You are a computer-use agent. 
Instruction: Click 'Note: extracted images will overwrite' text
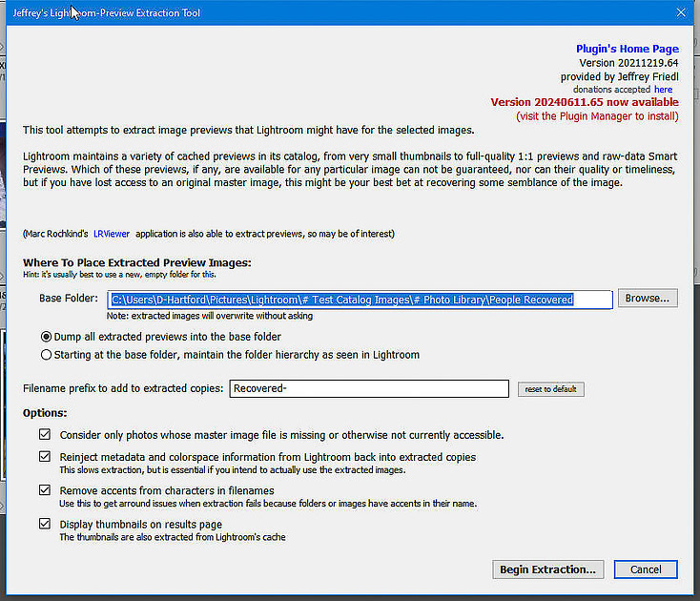coord(210,316)
